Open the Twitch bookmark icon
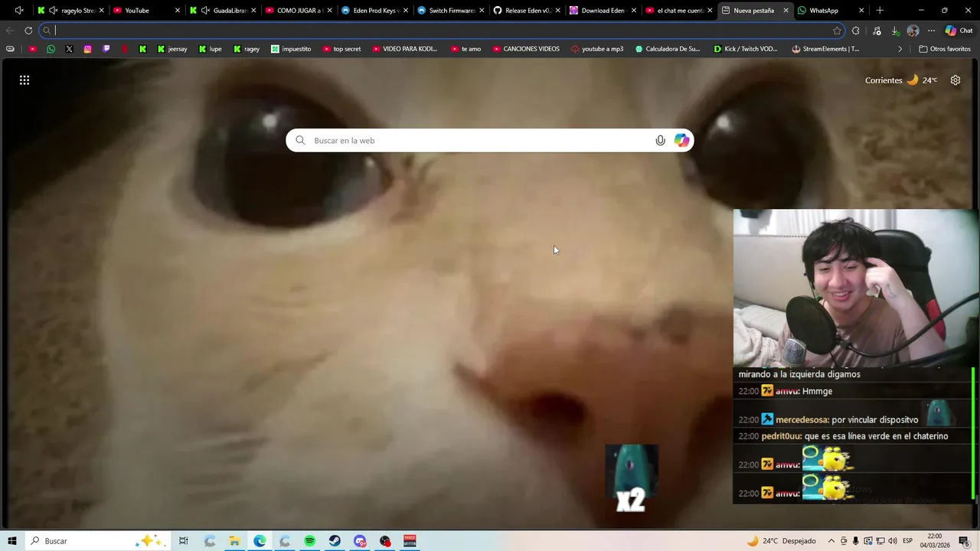Screen dimensions: 980x551 click(106, 49)
